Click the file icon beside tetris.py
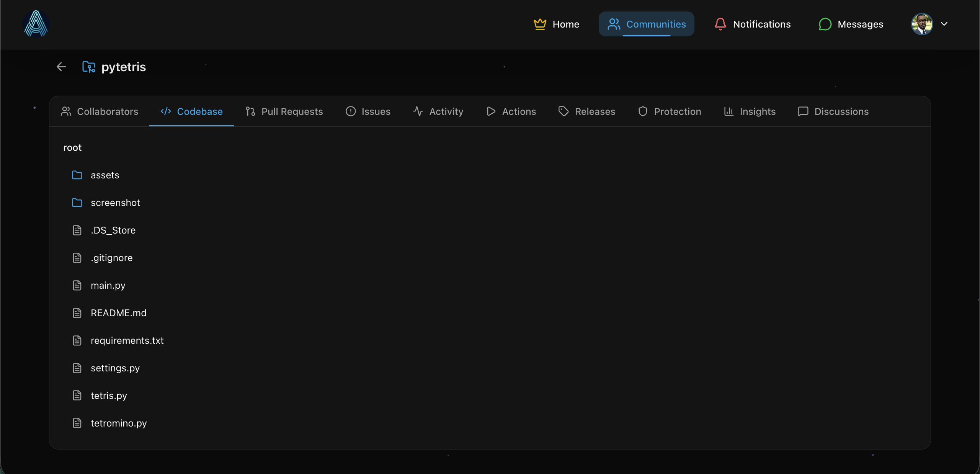Screen dimensions: 980x474 pos(77,396)
